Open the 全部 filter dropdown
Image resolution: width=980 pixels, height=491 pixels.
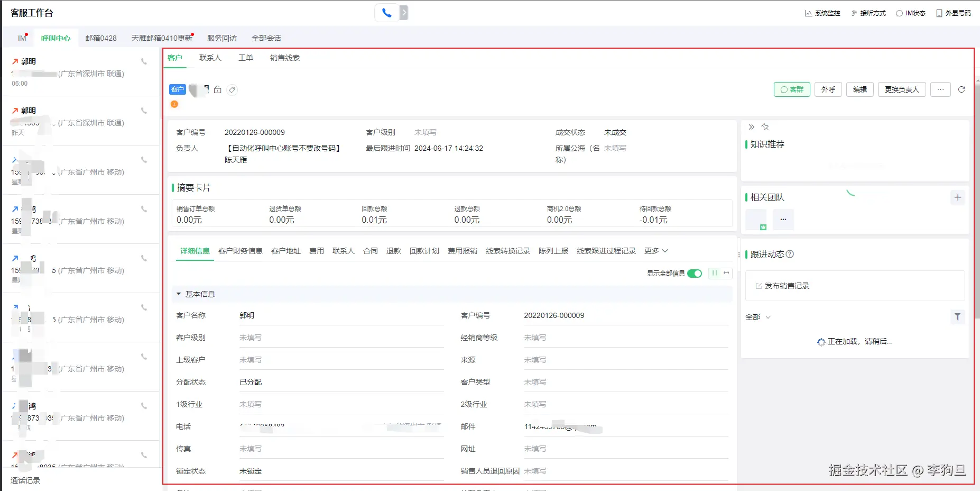point(758,317)
